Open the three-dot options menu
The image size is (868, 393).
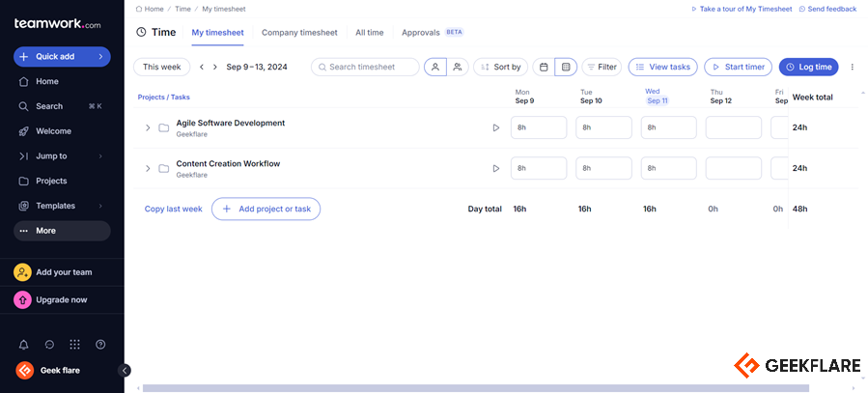pos(853,67)
